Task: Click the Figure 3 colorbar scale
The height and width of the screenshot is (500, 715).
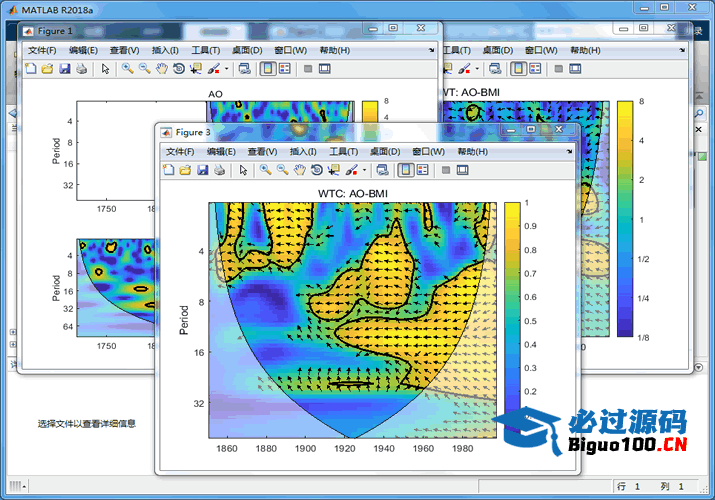Action: 511,319
